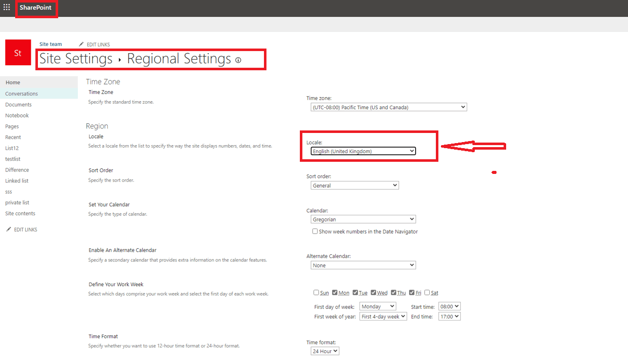
Task: Go to Home in left navigation
Action: (x=13, y=82)
